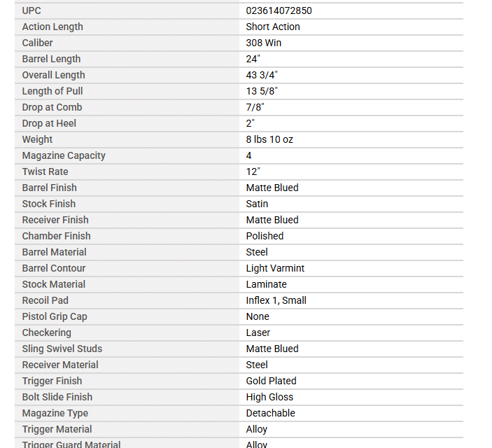Select the Sling Swivel Studs label
The width and height of the screenshot is (492, 448).
coord(62,349)
